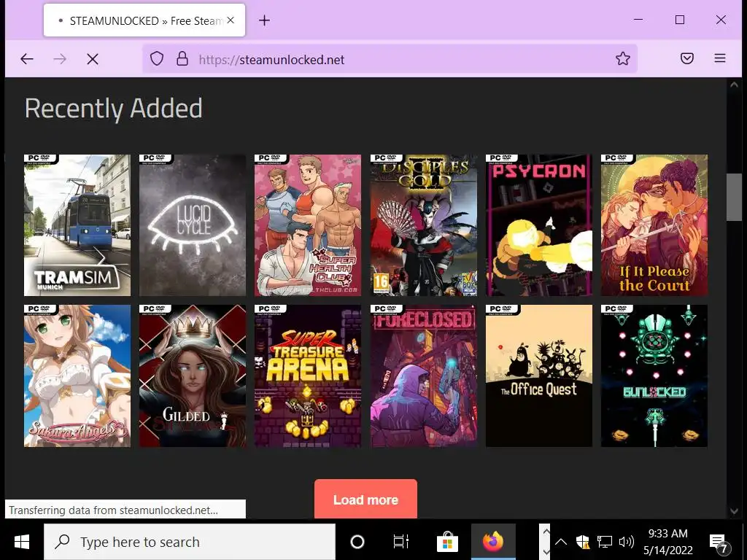The height and width of the screenshot is (560, 747).
Task: Click the Firefox taskbar icon
Action: coord(493,542)
